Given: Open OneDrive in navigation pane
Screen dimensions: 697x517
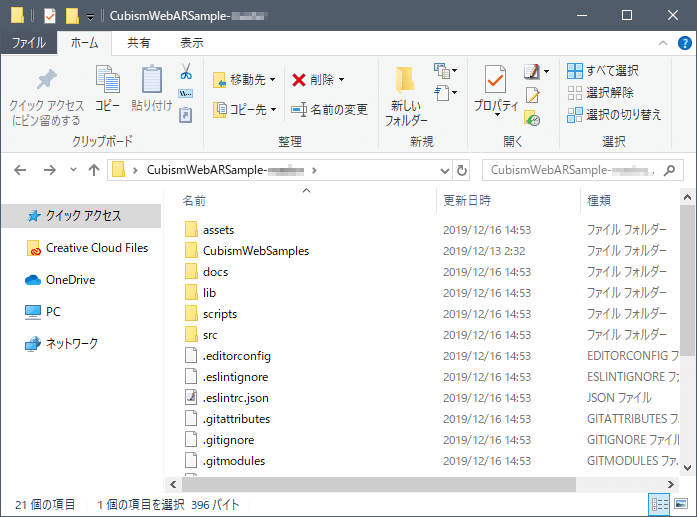Looking at the screenshot, I should point(60,280).
